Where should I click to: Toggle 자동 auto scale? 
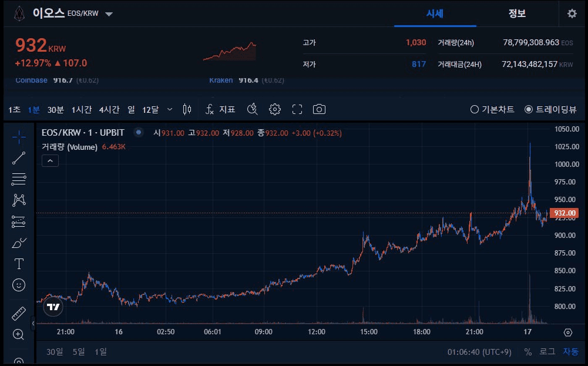tap(570, 352)
